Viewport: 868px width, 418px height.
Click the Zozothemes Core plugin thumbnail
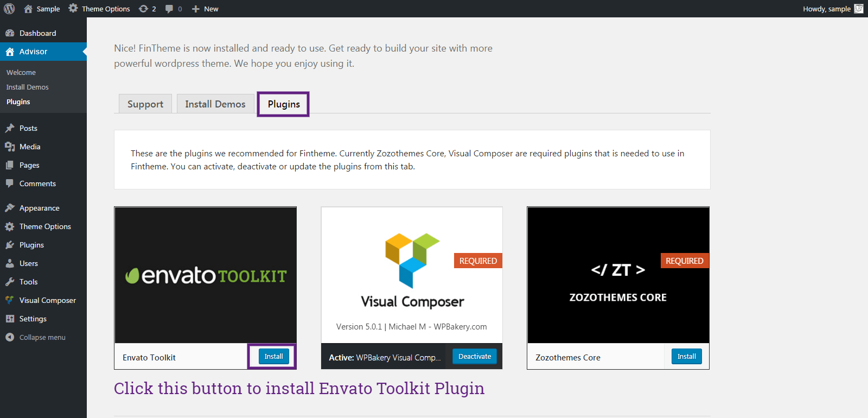(618, 275)
